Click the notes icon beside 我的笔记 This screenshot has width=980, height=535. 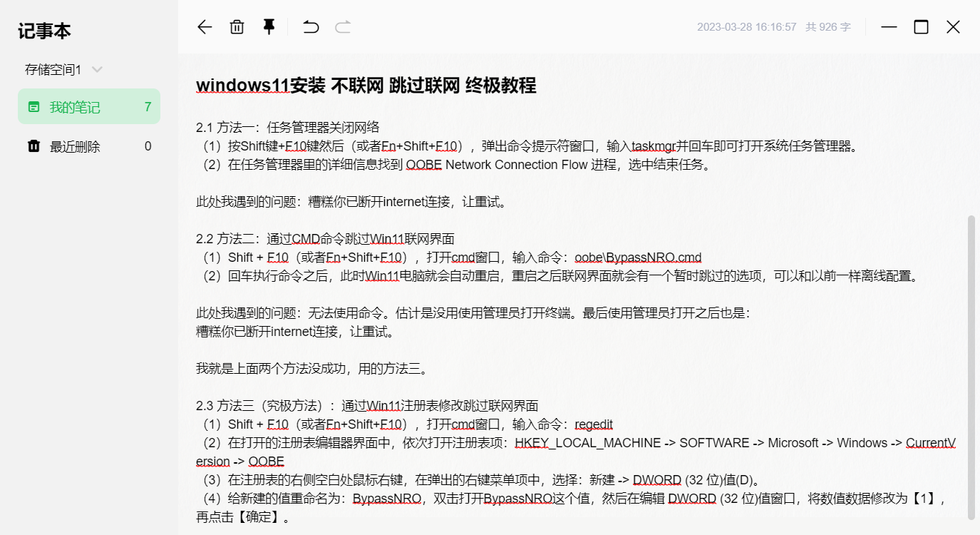(x=33, y=107)
